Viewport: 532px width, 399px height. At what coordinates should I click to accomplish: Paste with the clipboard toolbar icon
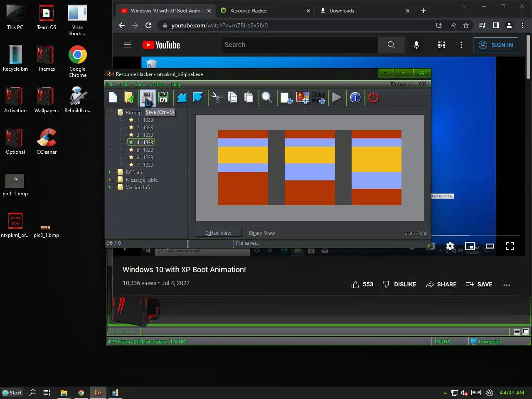tap(249, 98)
